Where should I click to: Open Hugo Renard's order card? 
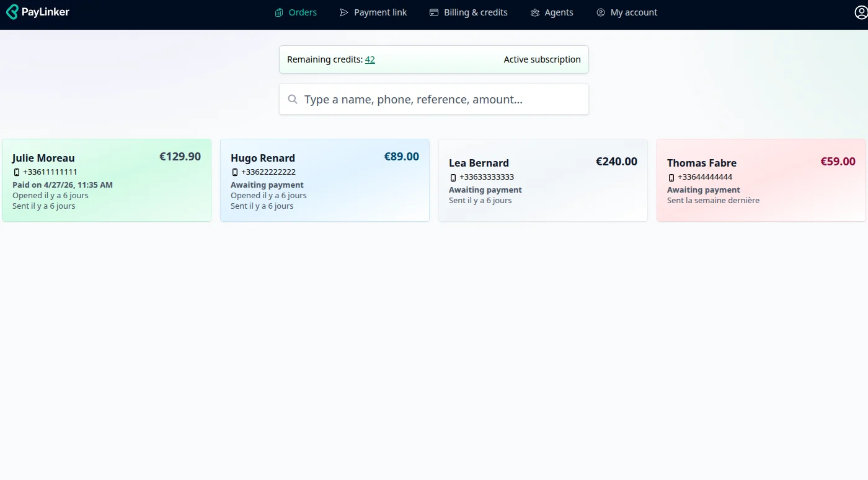pyautogui.click(x=325, y=180)
